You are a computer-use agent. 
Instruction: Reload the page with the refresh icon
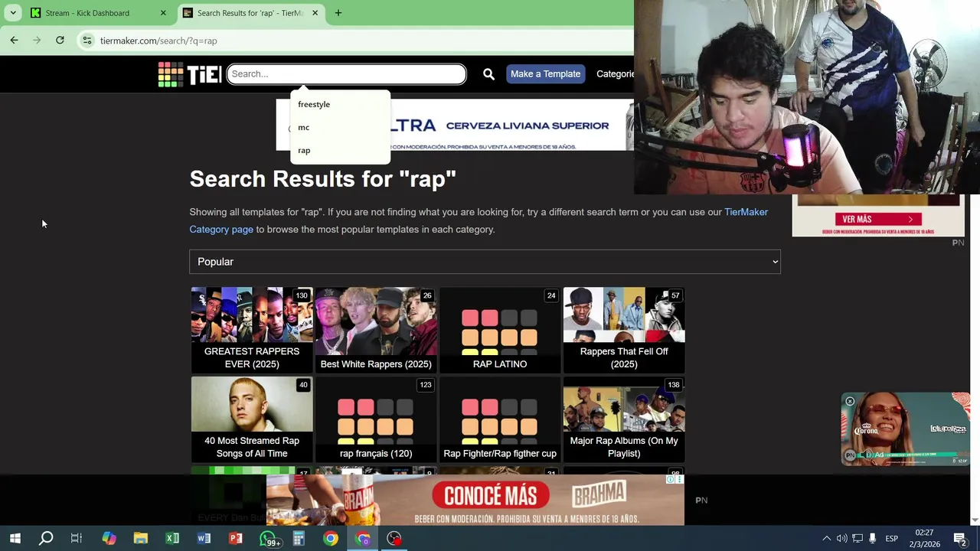[x=60, y=41]
